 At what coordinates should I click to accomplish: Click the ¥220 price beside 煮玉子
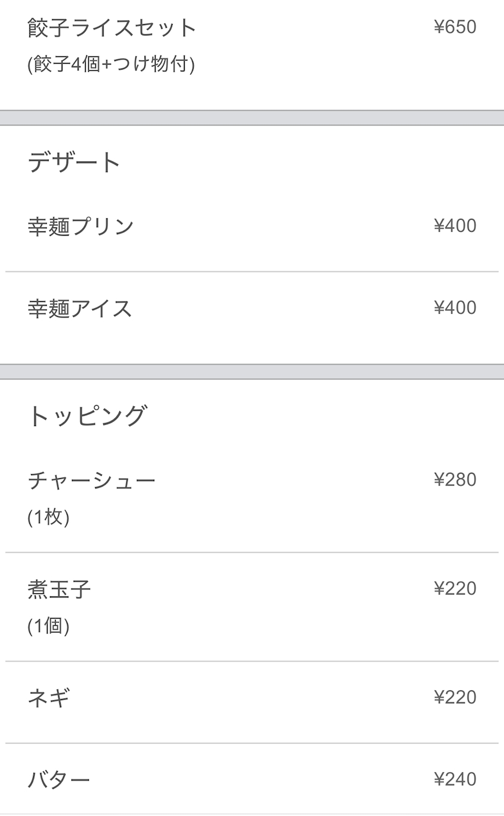coord(455,589)
